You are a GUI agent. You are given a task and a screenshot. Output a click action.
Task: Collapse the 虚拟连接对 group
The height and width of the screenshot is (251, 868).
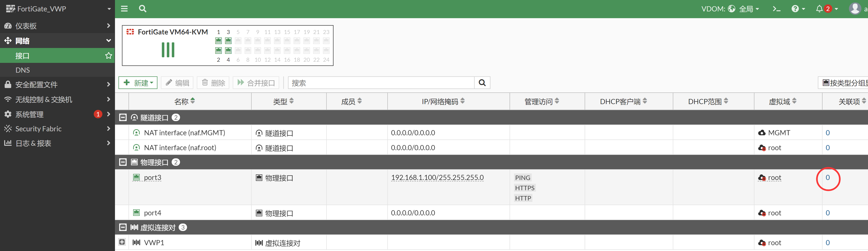point(123,227)
